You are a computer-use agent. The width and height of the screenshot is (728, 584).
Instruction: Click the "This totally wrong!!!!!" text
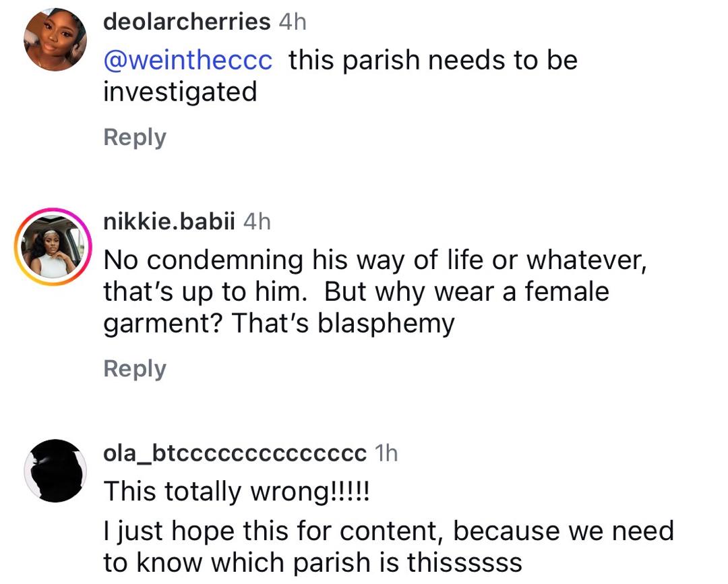(237, 492)
